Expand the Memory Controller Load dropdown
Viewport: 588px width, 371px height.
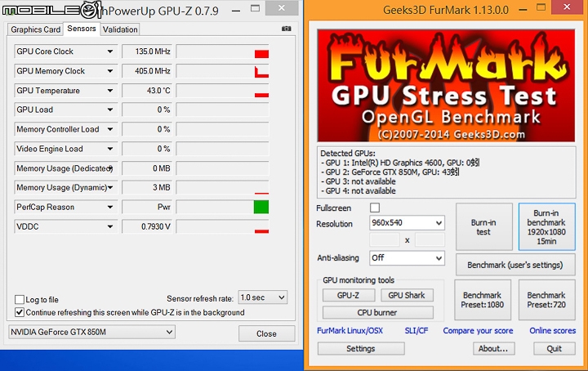pyautogui.click(x=110, y=129)
